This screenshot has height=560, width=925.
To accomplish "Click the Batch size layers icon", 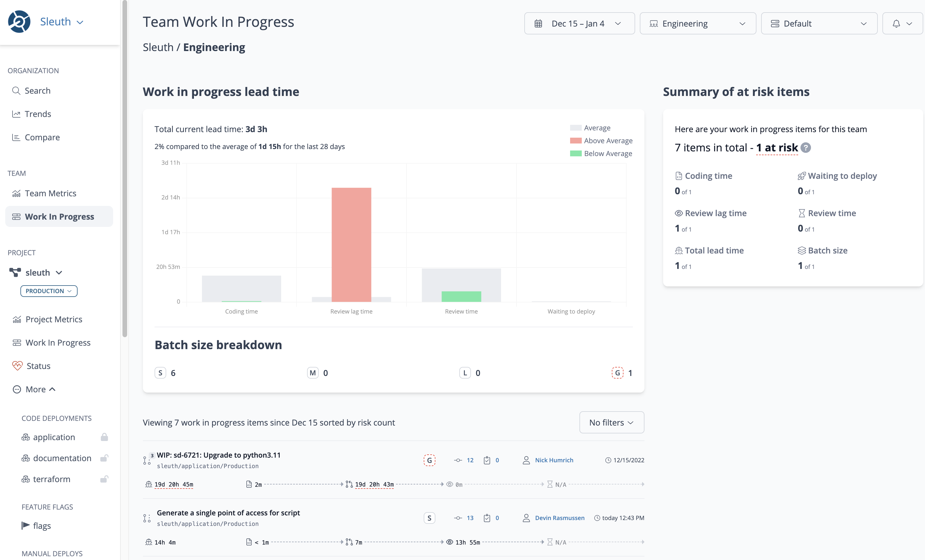I will pyautogui.click(x=801, y=251).
